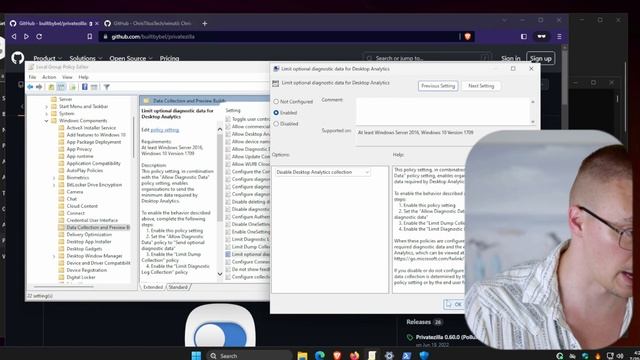
Task: Click the GitHub octocat logo on the page
Action: click(18, 58)
